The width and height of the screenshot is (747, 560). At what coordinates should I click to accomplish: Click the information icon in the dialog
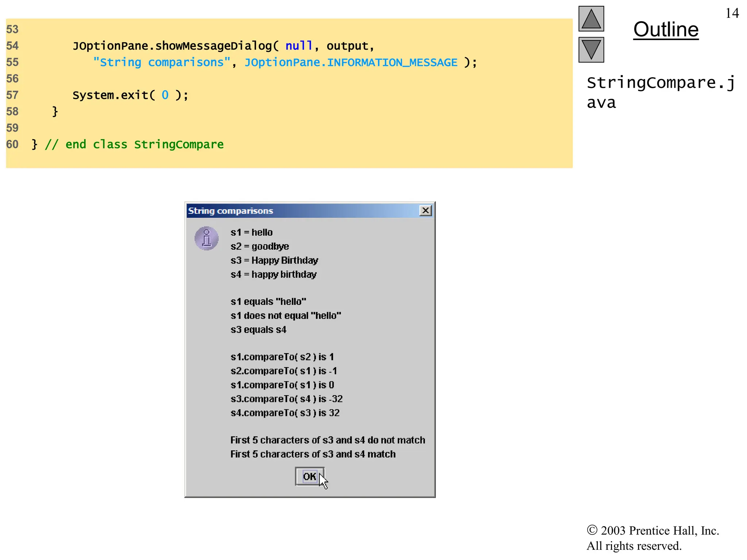(x=206, y=239)
